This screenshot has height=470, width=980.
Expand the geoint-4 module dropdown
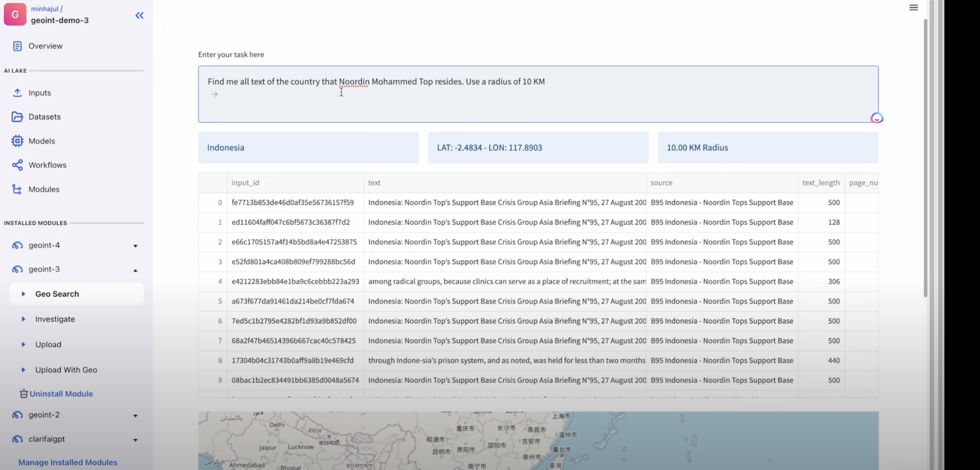click(x=136, y=246)
